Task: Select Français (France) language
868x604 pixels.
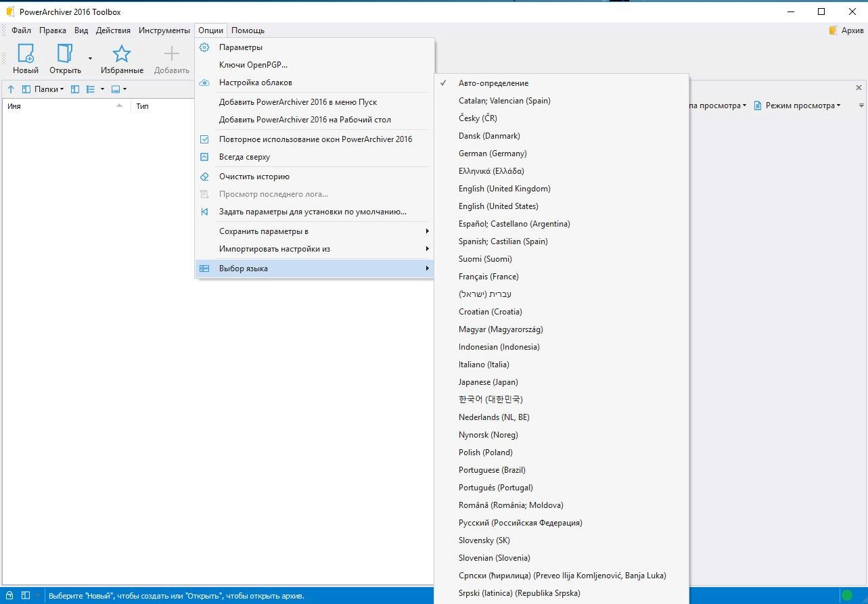Action: (x=562, y=277)
